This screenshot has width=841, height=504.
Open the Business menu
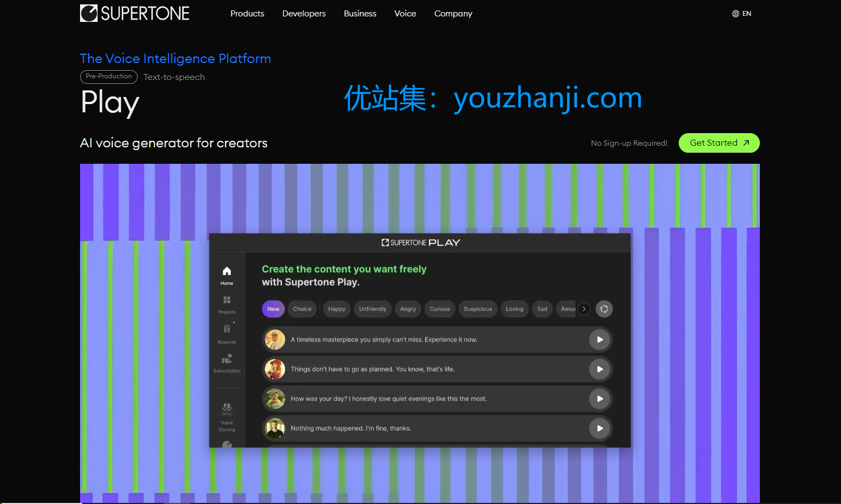(x=360, y=14)
